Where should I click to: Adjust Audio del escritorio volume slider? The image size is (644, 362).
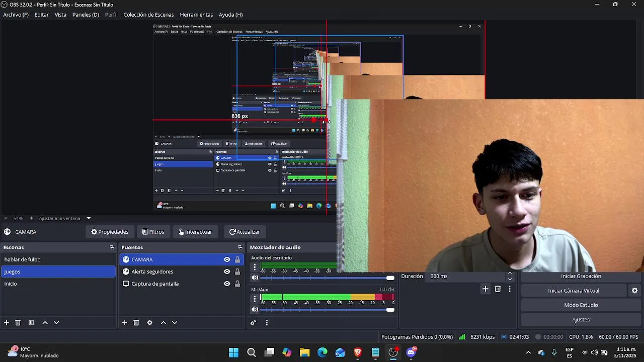click(x=327, y=278)
